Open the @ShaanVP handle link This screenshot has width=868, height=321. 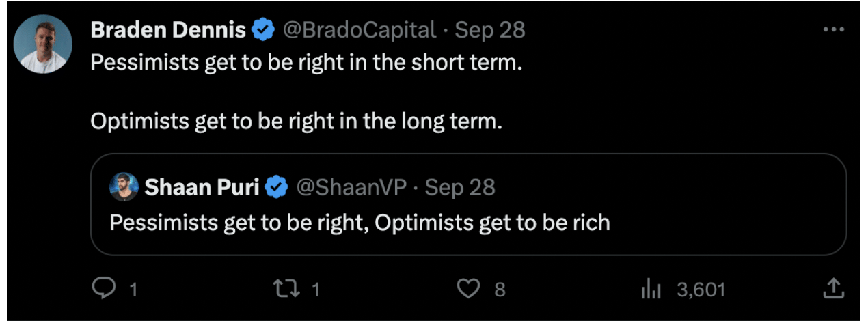pyautogui.click(x=351, y=187)
